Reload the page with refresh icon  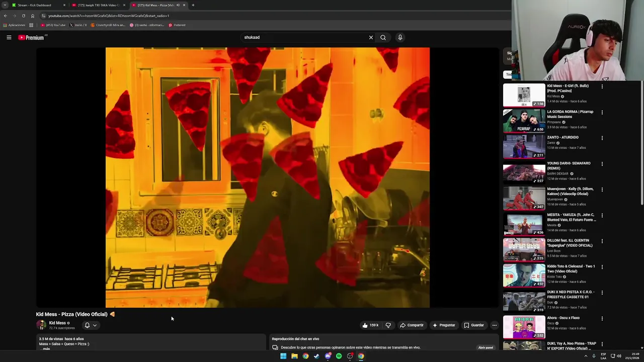coord(23,16)
